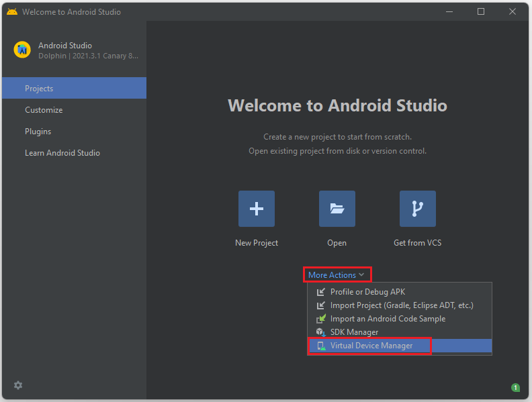Launch Virtual Device Manager
Viewport: 532px width, 402px height.
pyautogui.click(x=400, y=346)
